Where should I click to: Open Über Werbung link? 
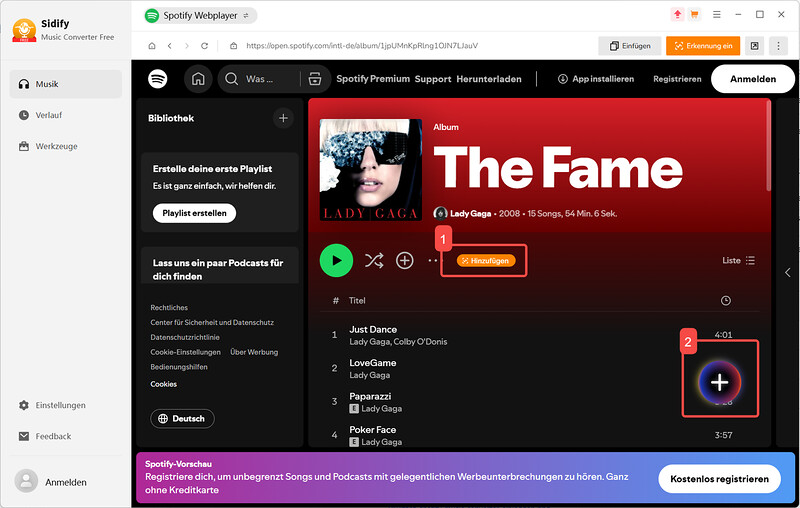(x=254, y=352)
